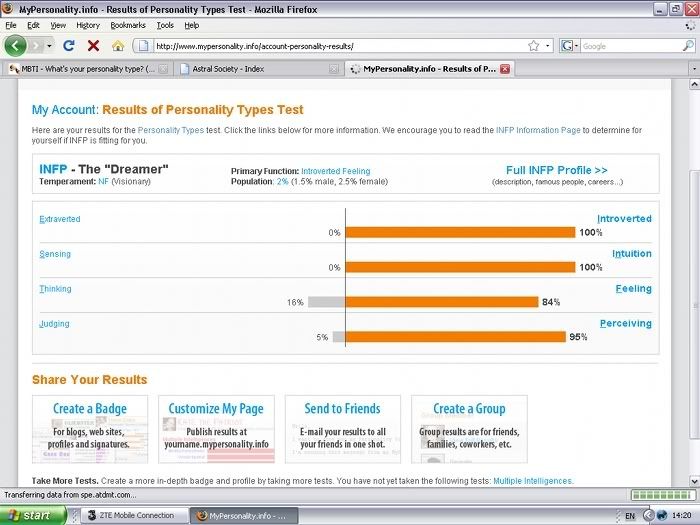Click the page scrollbar up arrow
Viewport: 700px width, 525px height.
click(x=695, y=84)
